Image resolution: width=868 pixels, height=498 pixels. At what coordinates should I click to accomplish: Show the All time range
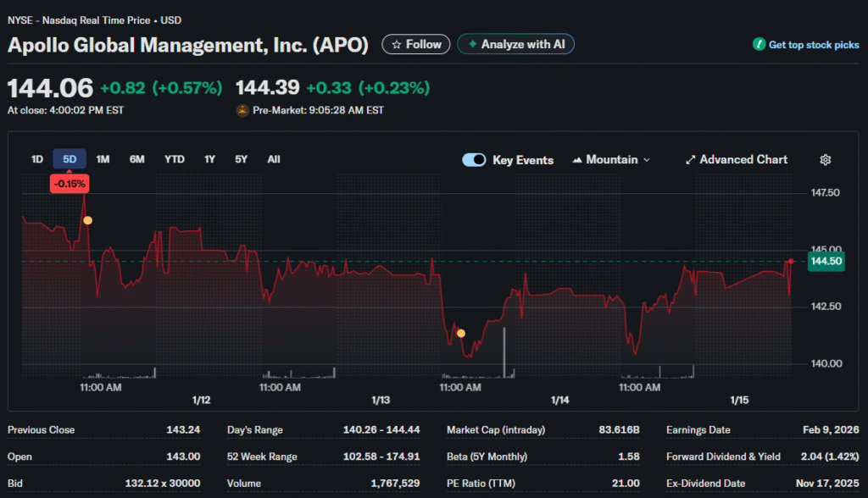pos(274,159)
